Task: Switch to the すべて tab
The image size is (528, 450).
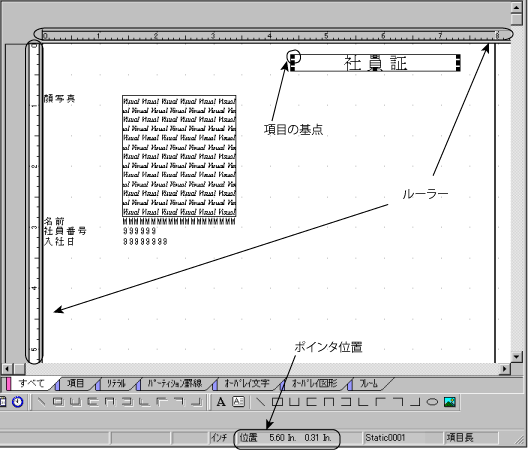Action: (31, 383)
